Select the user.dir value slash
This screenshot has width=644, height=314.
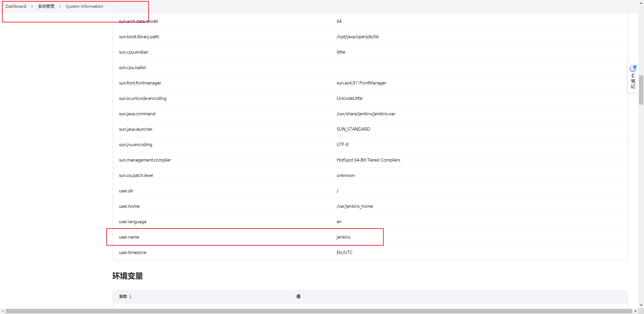(x=337, y=191)
